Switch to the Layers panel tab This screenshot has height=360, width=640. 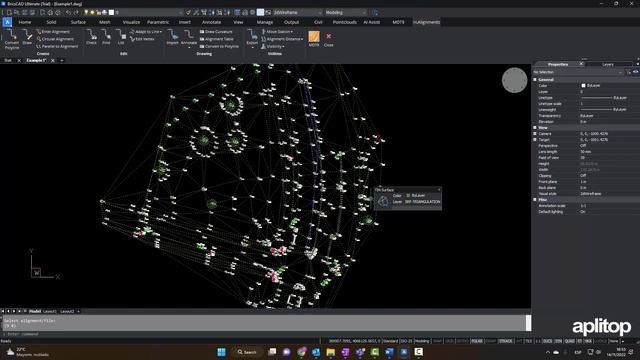click(x=608, y=64)
